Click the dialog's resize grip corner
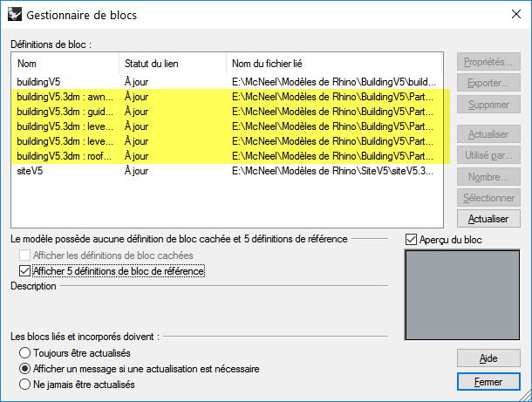Viewport: 532px width, 402px height. (x=526, y=396)
